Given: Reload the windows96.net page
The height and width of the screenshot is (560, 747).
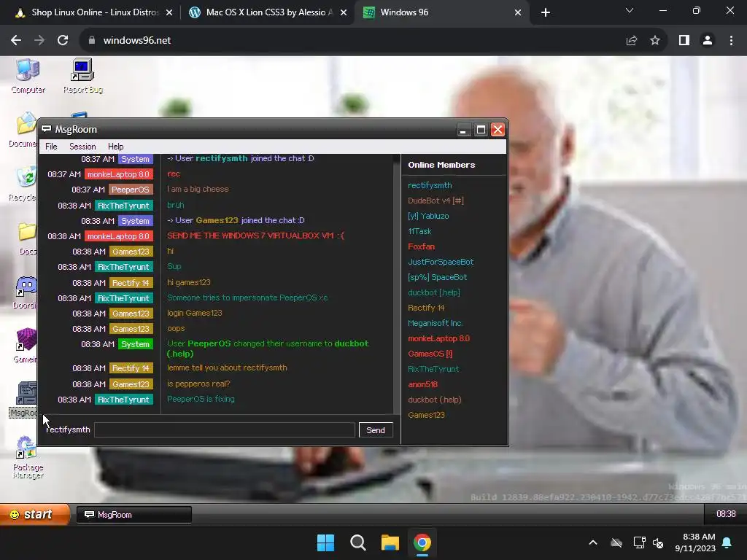Looking at the screenshot, I should click(x=63, y=41).
